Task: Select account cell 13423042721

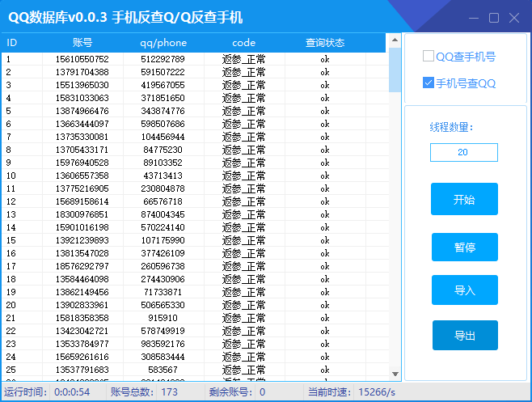Action: point(82,331)
